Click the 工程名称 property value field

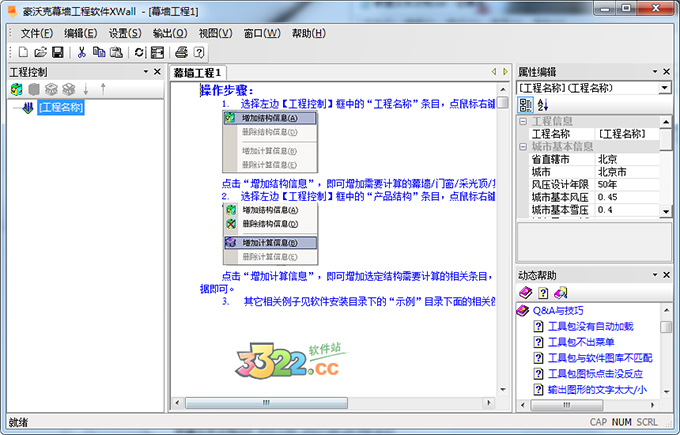(627, 134)
